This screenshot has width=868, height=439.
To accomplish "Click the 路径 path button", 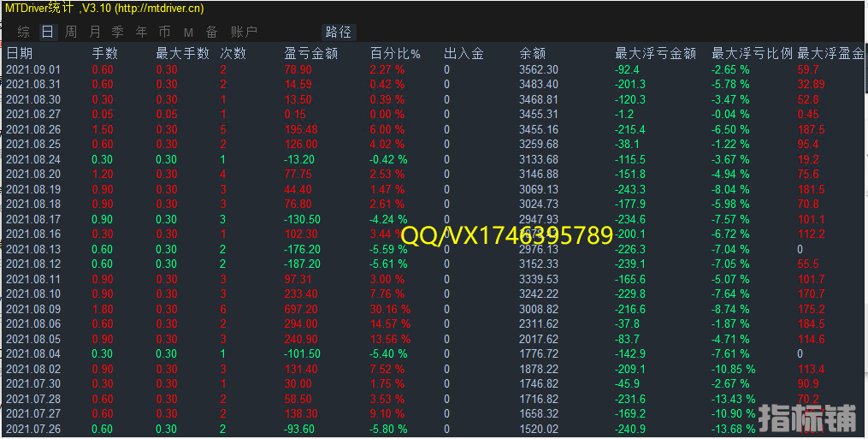I will point(339,32).
